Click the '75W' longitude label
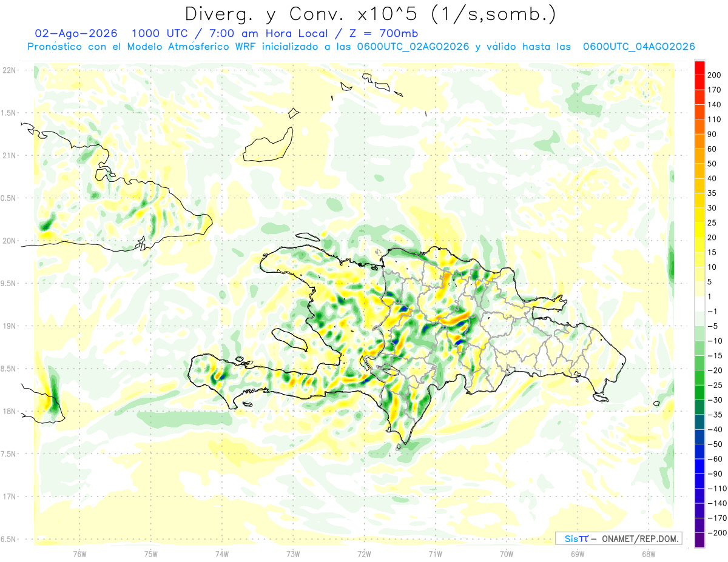The image size is (728, 562). tap(151, 554)
